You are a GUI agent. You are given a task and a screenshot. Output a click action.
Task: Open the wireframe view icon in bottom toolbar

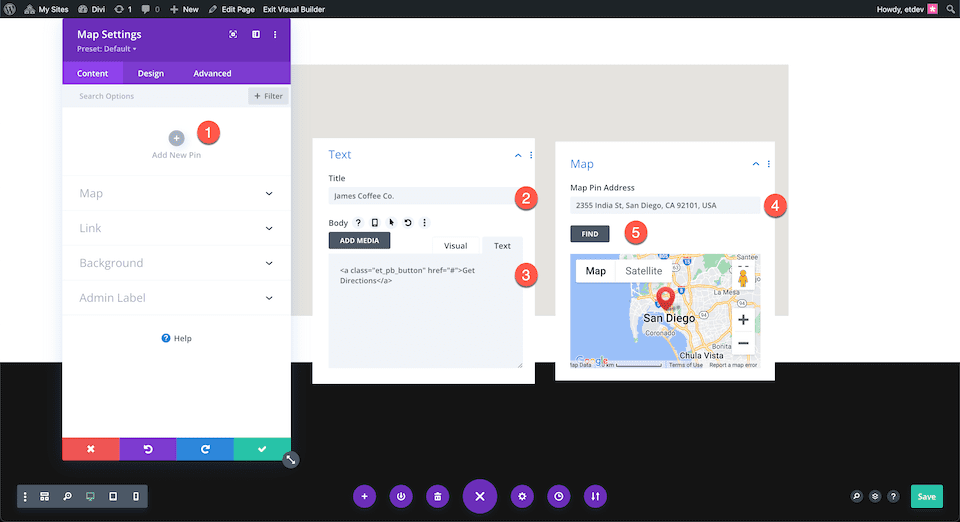(45, 496)
